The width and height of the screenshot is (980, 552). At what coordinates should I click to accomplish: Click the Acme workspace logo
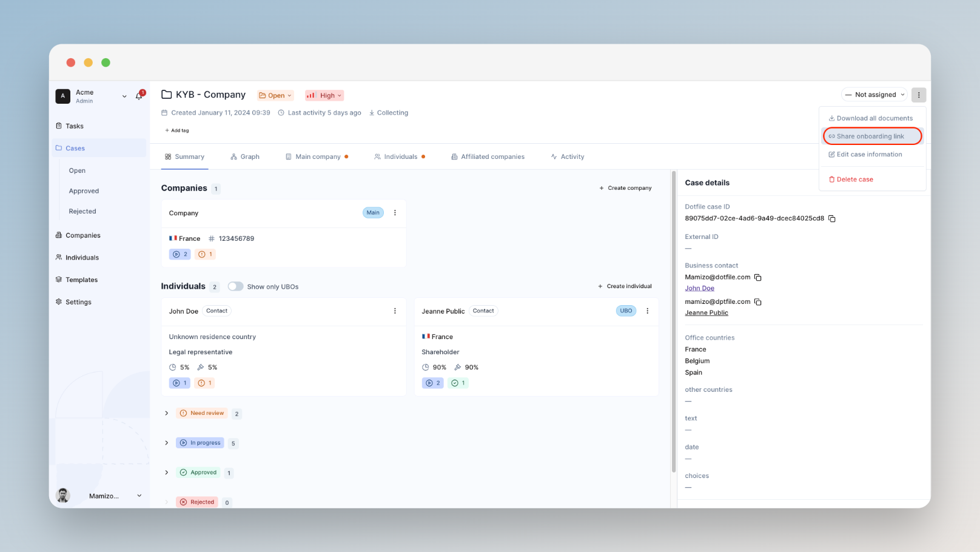pos(62,96)
